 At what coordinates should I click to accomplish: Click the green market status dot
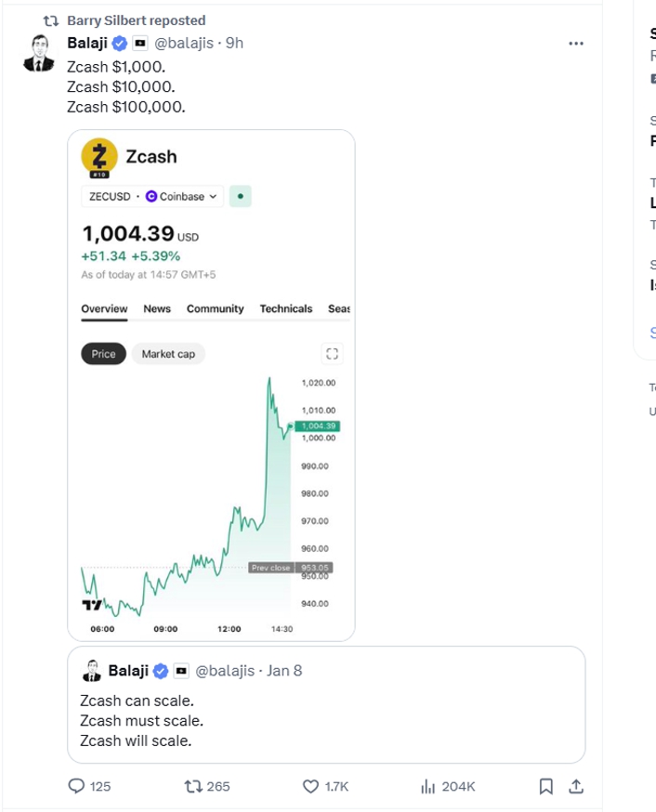coord(241,196)
